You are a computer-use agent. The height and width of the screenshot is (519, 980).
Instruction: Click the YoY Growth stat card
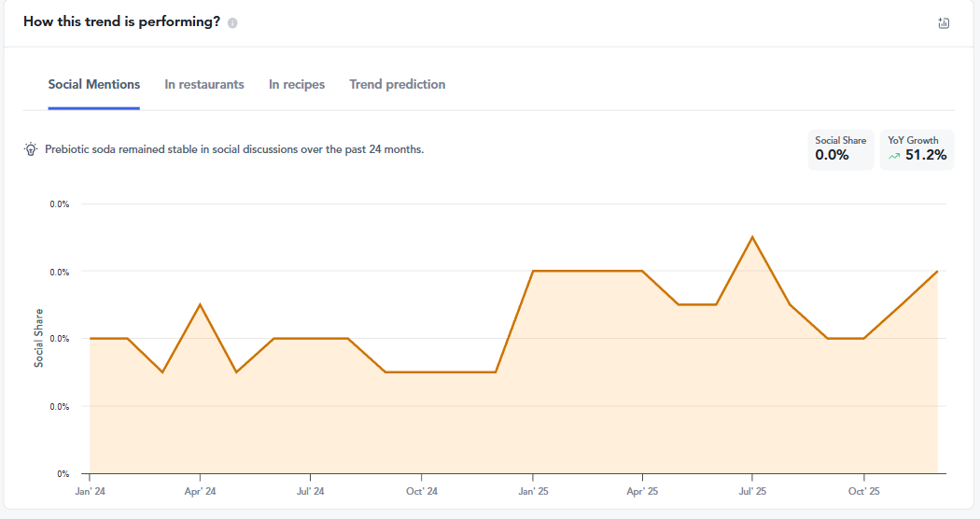[x=917, y=149]
